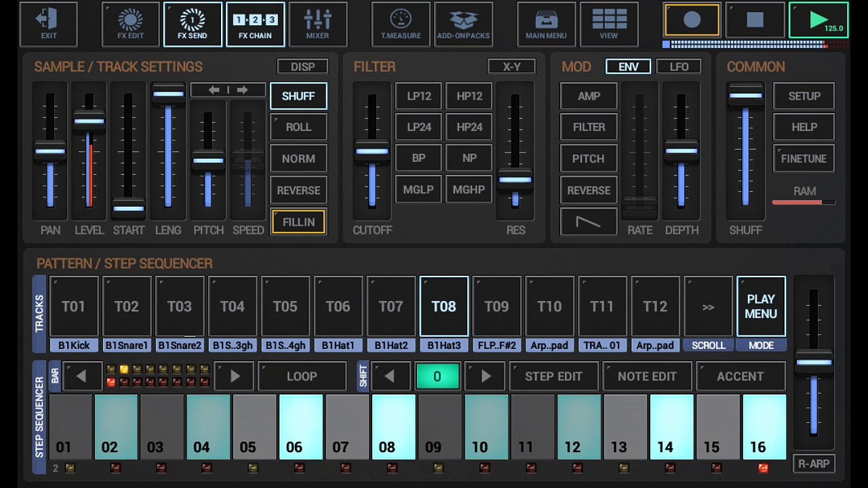Open the PLAY MENU mode
This screenshot has width=868, height=488.
click(x=761, y=306)
